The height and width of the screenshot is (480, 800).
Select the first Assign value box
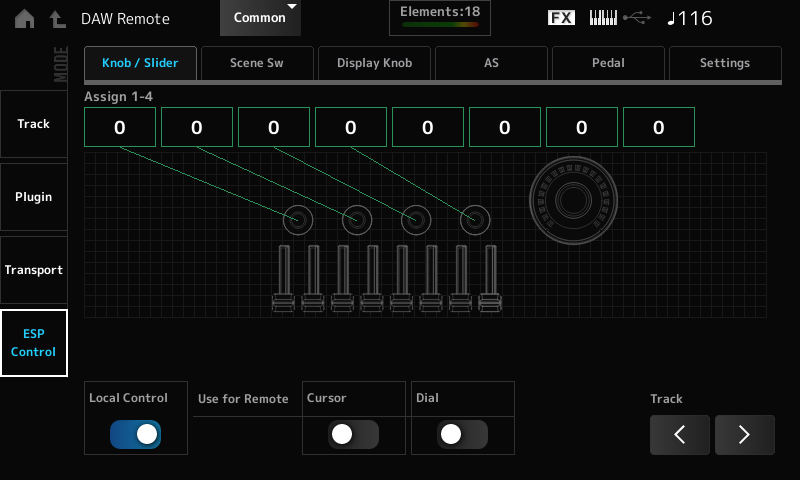pyautogui.click(x=120, y=128)
